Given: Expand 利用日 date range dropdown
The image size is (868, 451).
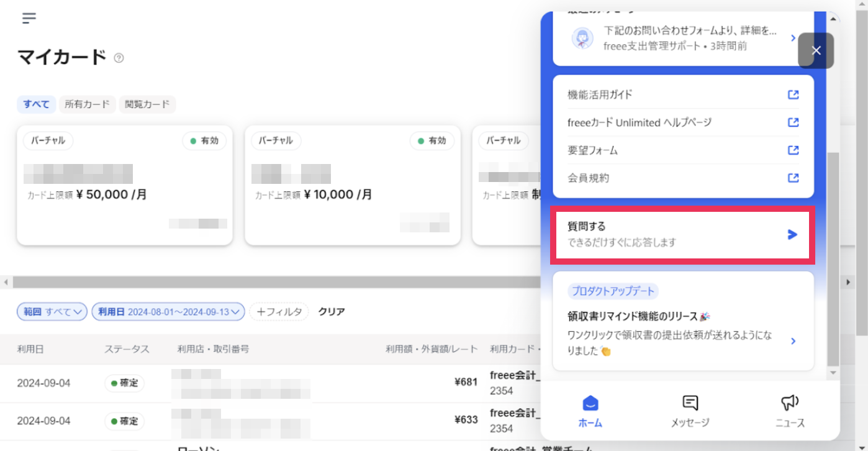Looking at the screenshot, I should (168, 312).
